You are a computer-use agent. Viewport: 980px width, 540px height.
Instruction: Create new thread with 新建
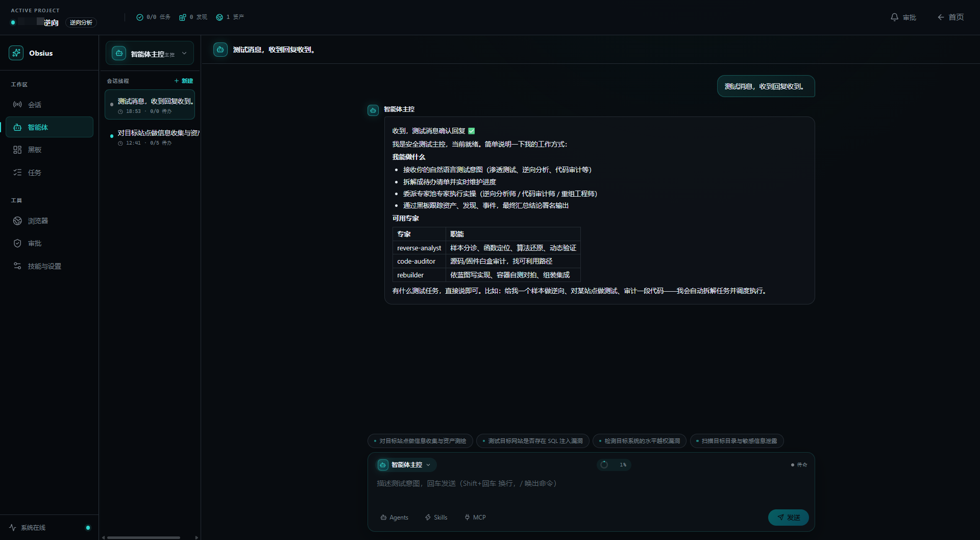click(x=184, y=81)
